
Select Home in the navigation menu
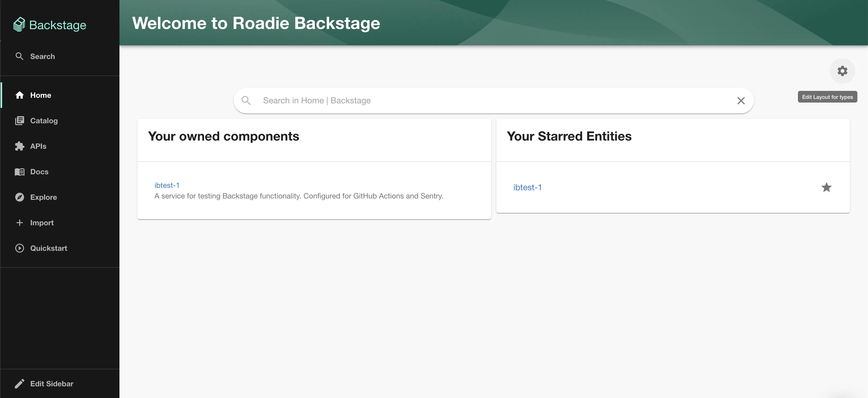pyautogui.click(x=40, y=95)
